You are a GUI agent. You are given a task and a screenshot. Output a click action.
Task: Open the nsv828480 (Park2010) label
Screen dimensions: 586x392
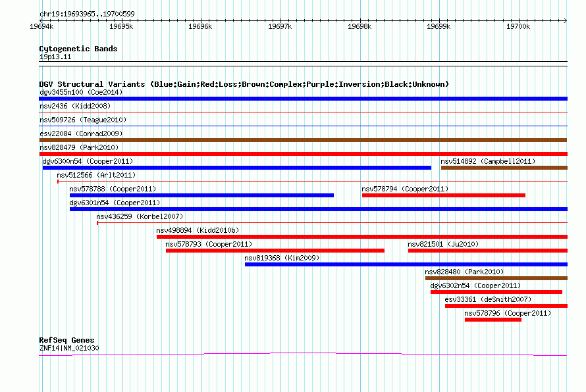pyautogui.click(x=464, y=272)
